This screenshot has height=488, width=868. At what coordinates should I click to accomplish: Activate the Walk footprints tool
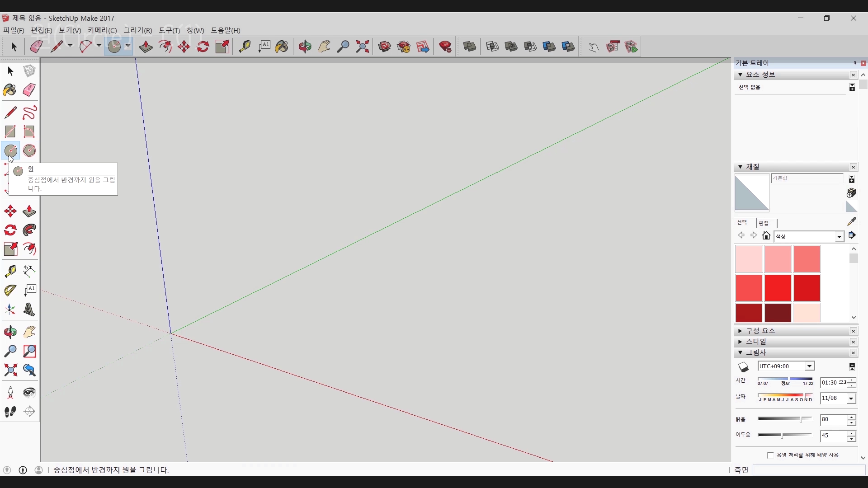click(x=10, y=412)
